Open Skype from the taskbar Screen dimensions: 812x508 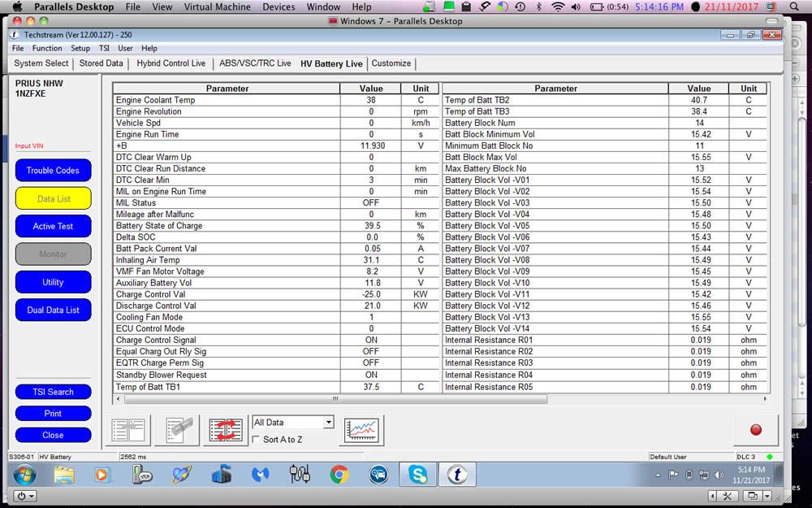(x=417, y=474)
